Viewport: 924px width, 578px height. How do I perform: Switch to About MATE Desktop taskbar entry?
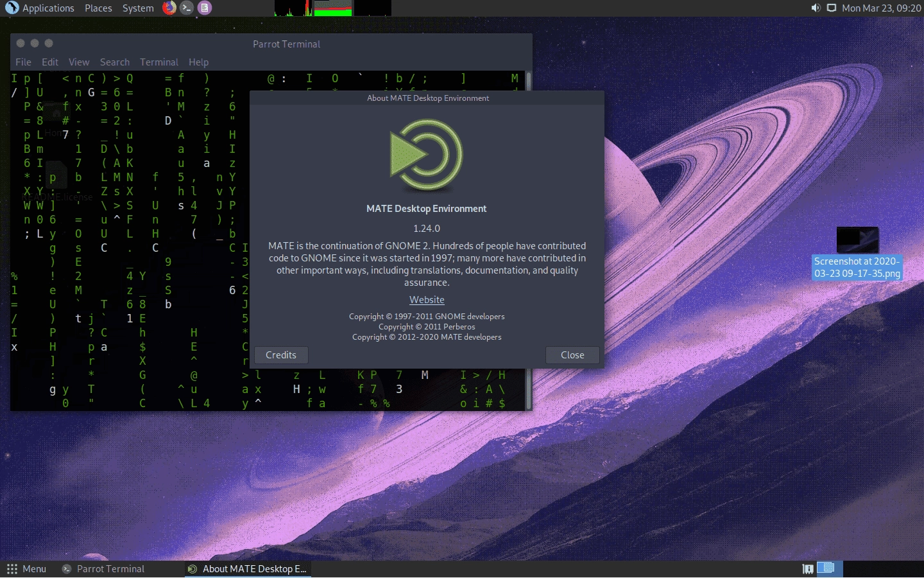(248, 569)
